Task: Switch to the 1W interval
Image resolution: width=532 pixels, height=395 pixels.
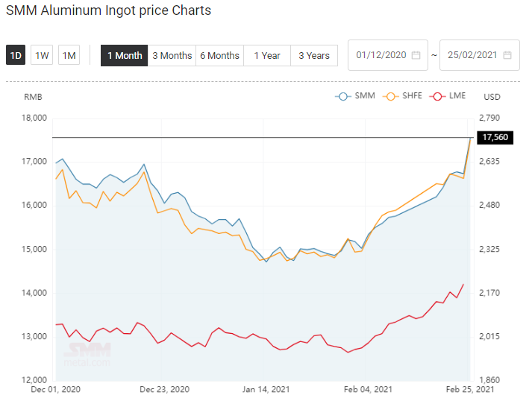Action: (42, 55)
